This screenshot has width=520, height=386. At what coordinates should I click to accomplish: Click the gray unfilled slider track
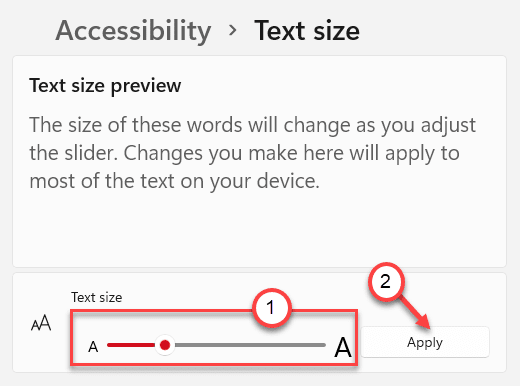click(250, 345)
